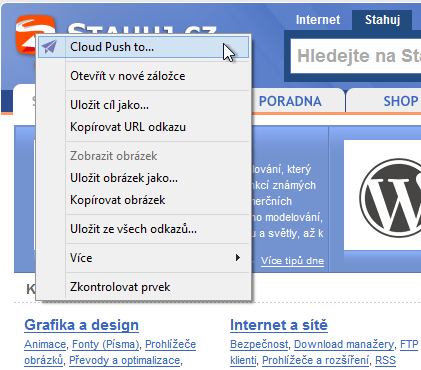421x370 pixels.
Task: Click the paper plane Cloud Push icon
Action: (x=49, y=47)
